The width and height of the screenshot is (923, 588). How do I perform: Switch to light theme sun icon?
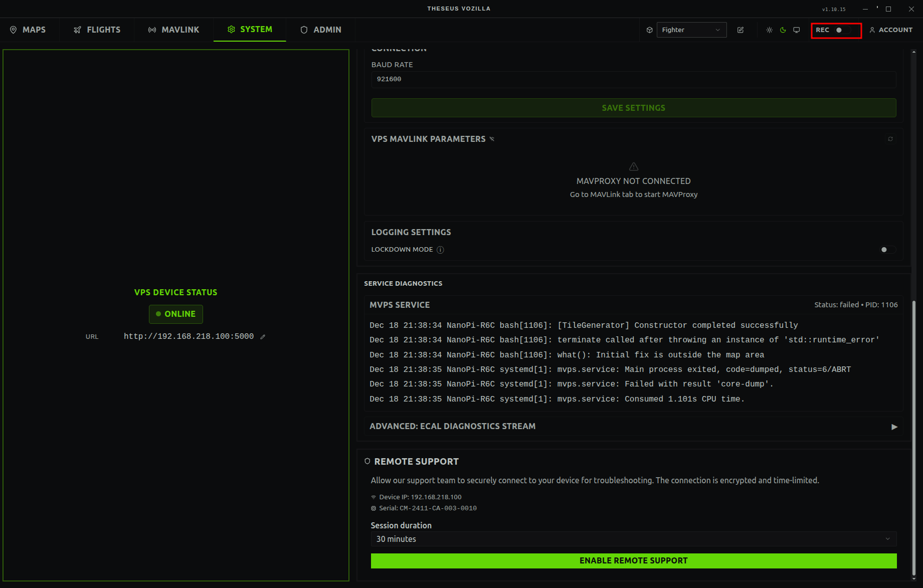[769, 30]
